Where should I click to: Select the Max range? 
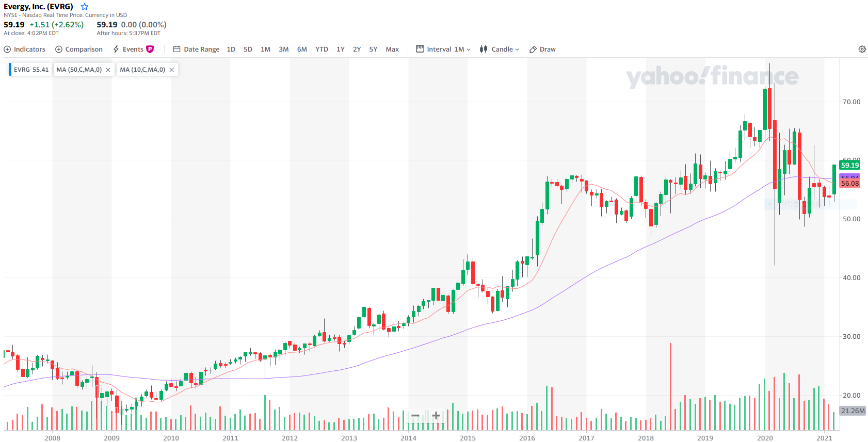(392, 50)
